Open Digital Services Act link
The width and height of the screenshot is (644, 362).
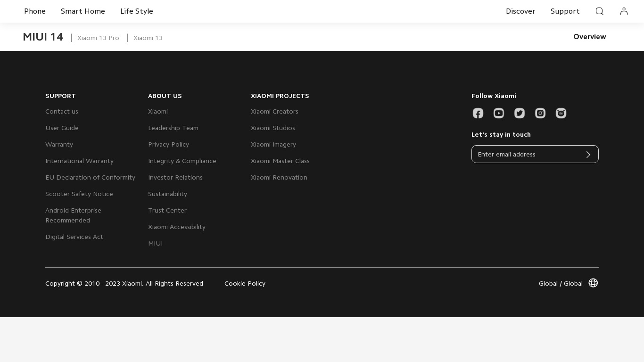pos(74,237)
